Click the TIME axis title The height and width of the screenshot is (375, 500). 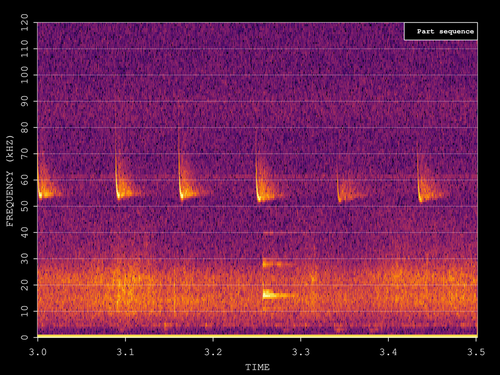point(257,367)
